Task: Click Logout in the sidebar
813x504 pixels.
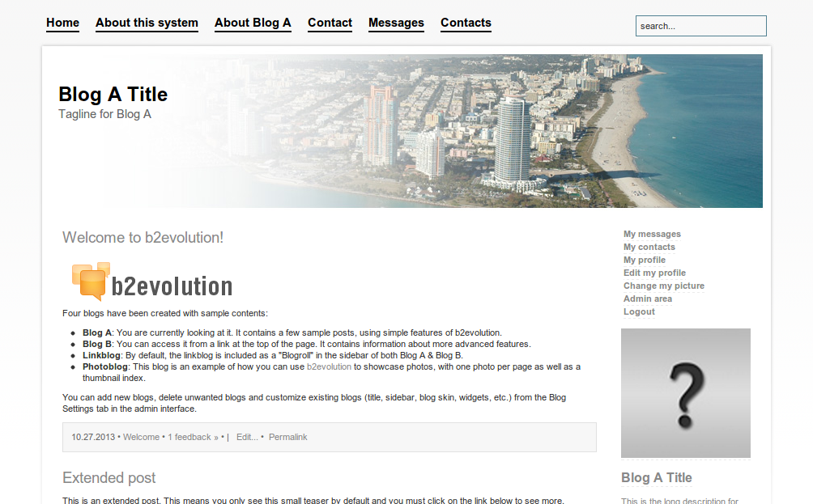Action: [x=639, y=311]
